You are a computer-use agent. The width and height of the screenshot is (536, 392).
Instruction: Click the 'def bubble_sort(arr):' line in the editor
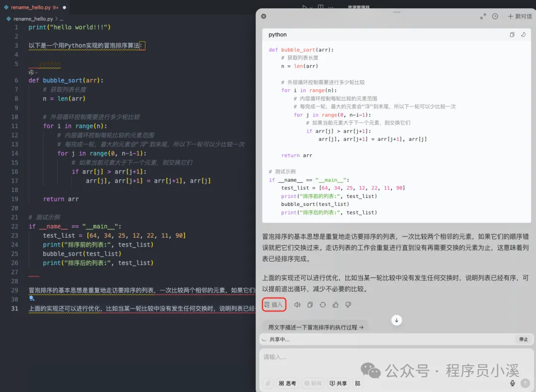point(66,80)
